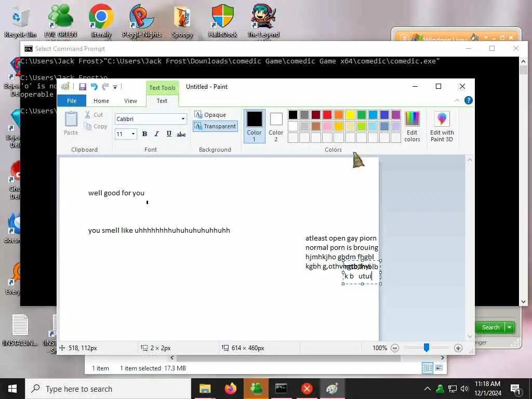This screenshot has height=399, width=532.
Task: Click the Copy button in Clipboard group
Action: (x=96, y=126)
